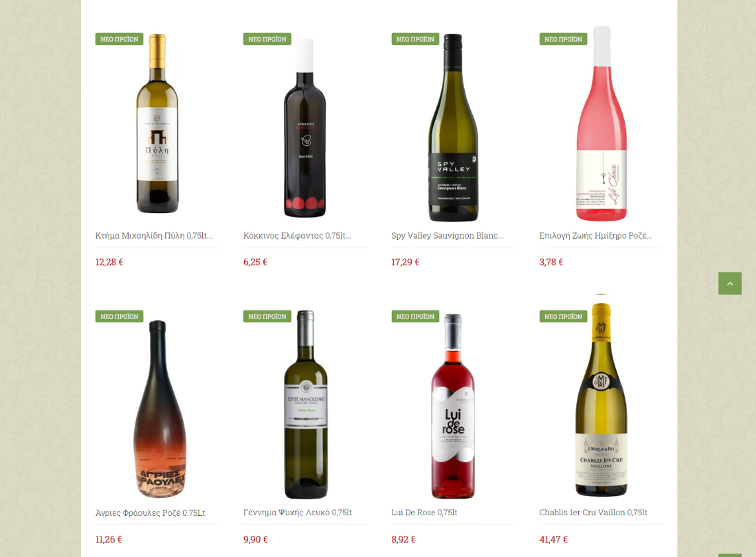
Task: Select the Chablis 1er Cru bottle image
Action: coord(601,399)
